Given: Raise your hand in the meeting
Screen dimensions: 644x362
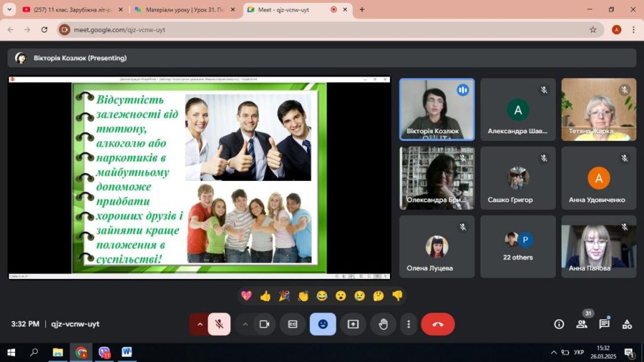Looking at the screenshot, I should [383, 324].
